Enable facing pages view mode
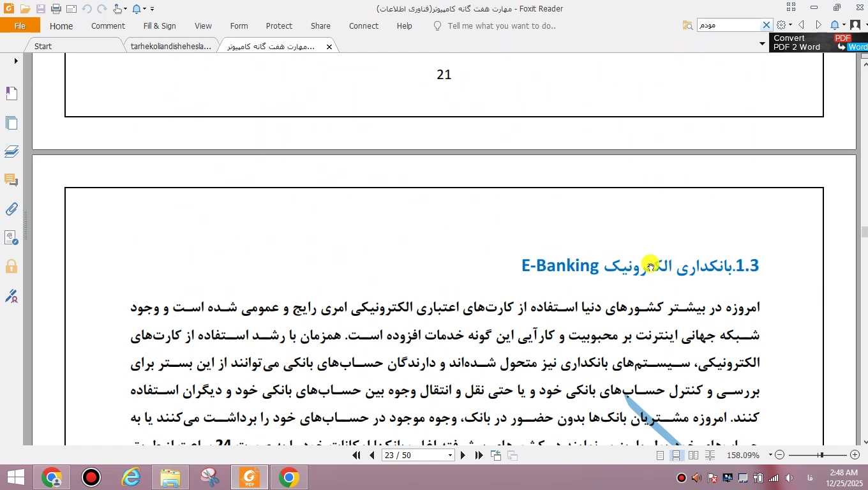 [693, 455]
